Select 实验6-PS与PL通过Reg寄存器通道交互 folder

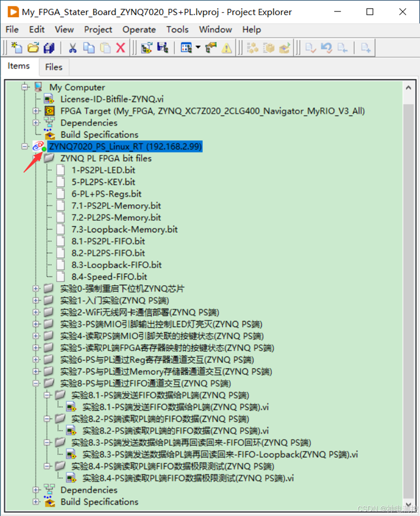[x=157, y=360]
